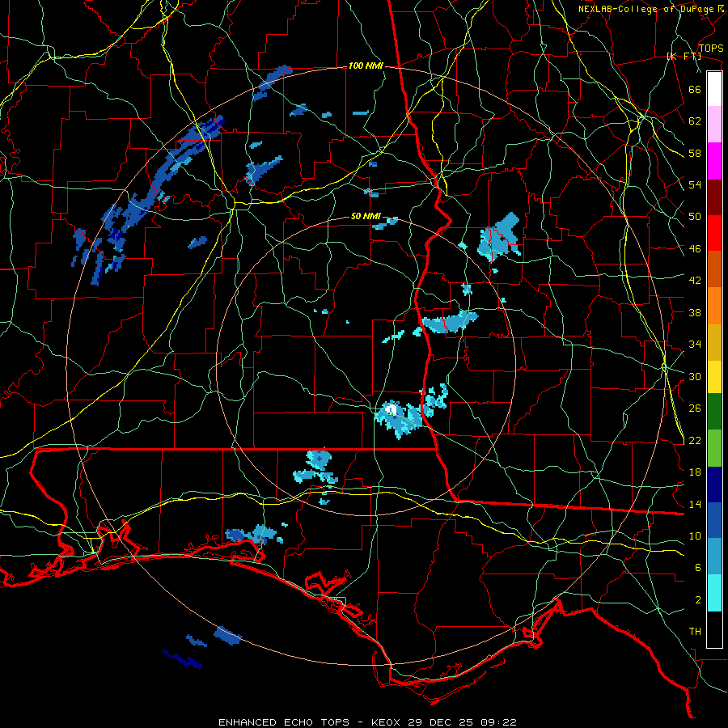Click the 62 value on the scale
Image resolution: width=728 pixels, height=728 pixels.
coord(695,121)
